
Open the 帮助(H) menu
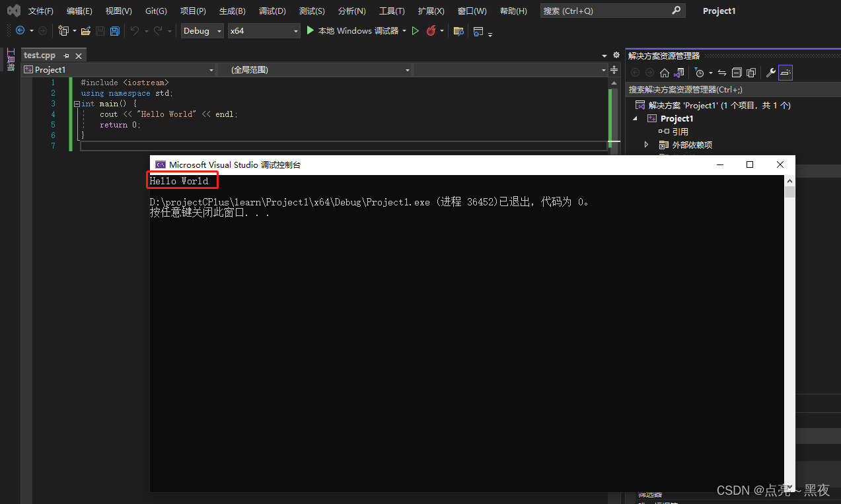[513, 11]
